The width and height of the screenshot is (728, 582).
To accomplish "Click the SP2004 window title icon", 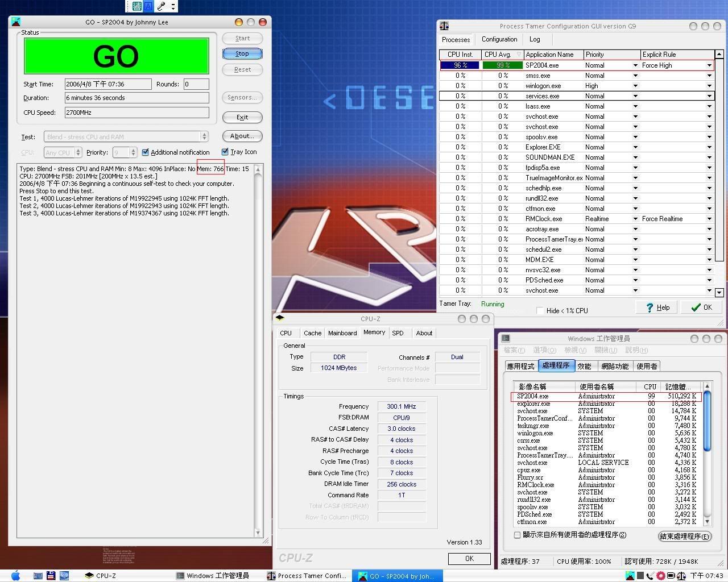I will pyautogui.click(x=16, y=22).
